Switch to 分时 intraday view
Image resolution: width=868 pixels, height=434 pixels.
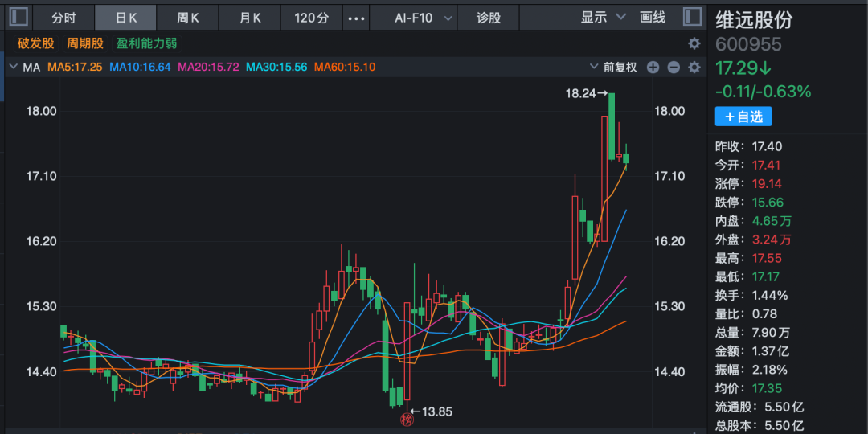tap(63, 18)
